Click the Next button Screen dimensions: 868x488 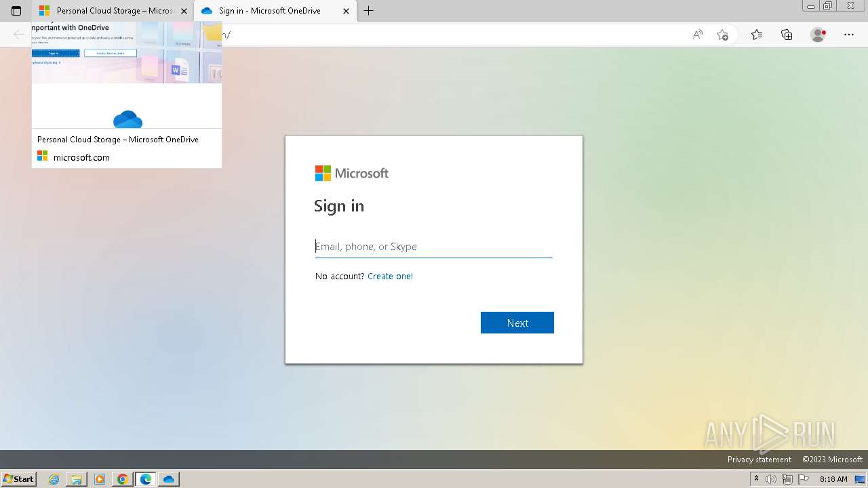(x=517, y=323)
